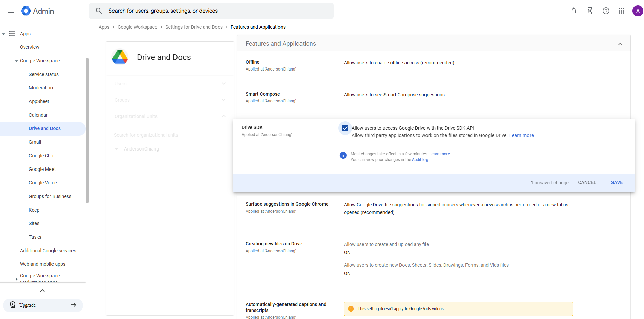644x319 pixels.
Task: Cancel the Drive SDK change
Action: (587, 182)
